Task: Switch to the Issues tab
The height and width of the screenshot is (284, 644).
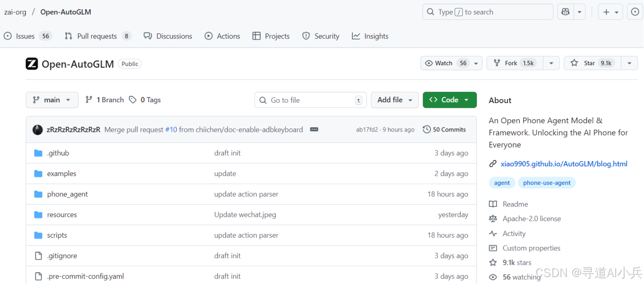Action: tap(28, 36)
